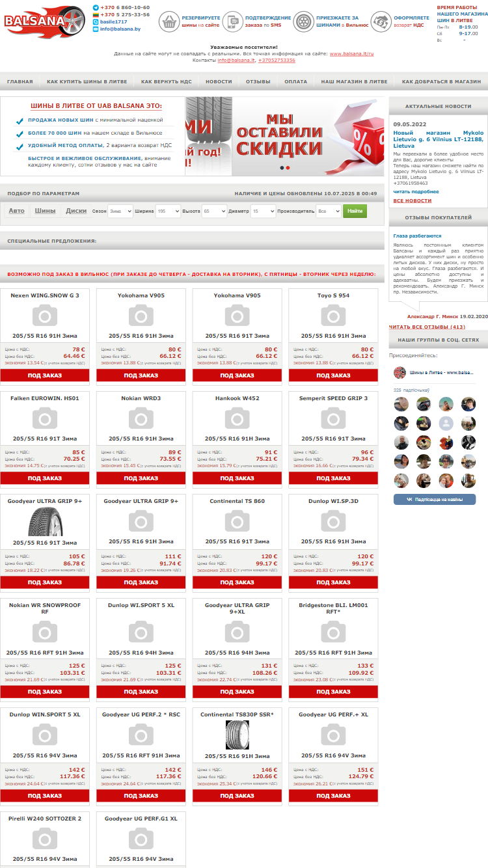Click placeholder camera image of Bridgestone BLI. LM001 RFT*
The height and width of the screenshot is (868, 488).
(x=333, y=631)
